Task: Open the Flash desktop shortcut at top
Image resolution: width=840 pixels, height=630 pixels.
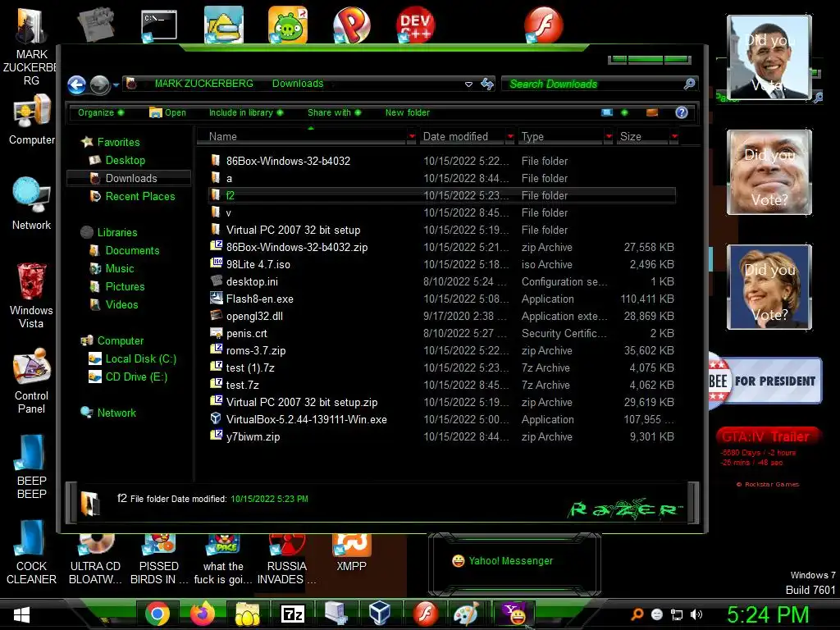Action: click(x=543, y=25)
